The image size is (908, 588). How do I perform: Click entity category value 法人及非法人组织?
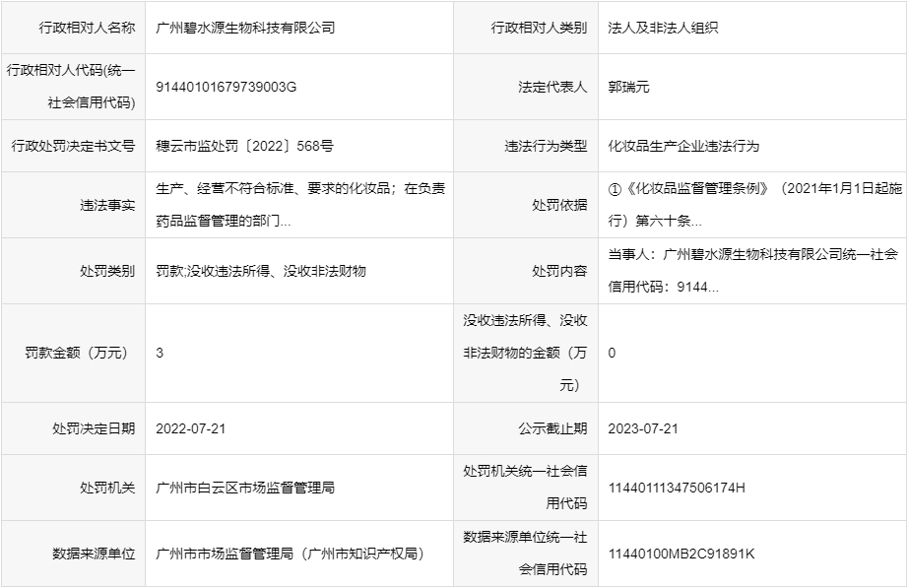point(663,28)
